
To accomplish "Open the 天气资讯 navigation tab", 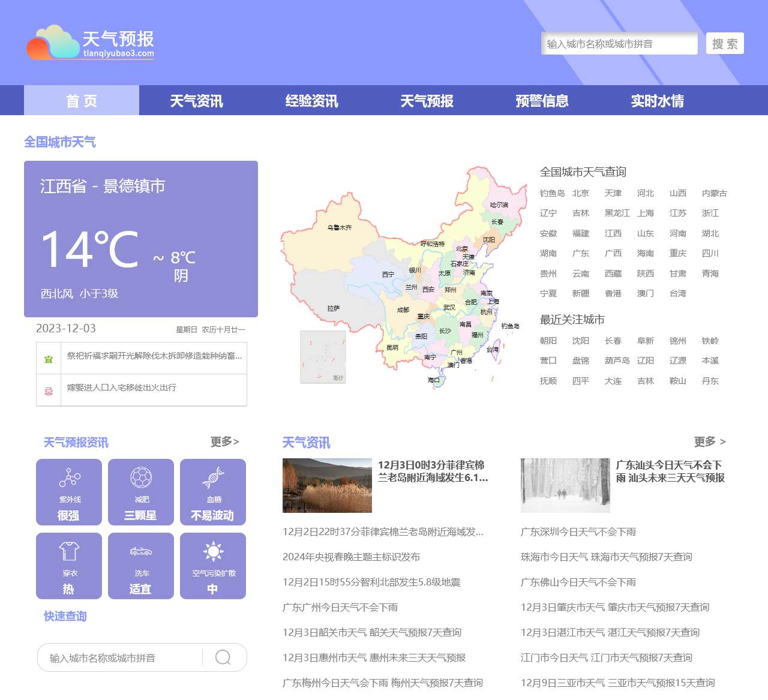I will point(197,100).
